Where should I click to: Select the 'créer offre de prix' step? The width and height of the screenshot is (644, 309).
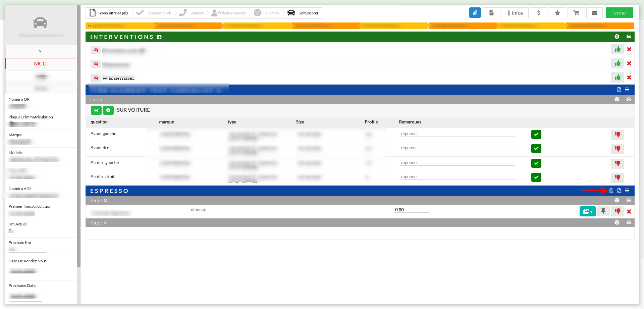click(x=109, y=13)
